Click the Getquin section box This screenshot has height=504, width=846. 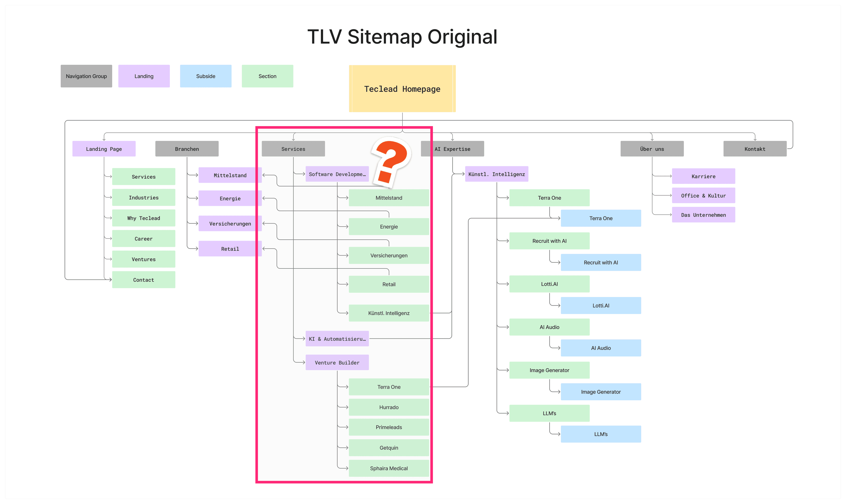[389, 448]
